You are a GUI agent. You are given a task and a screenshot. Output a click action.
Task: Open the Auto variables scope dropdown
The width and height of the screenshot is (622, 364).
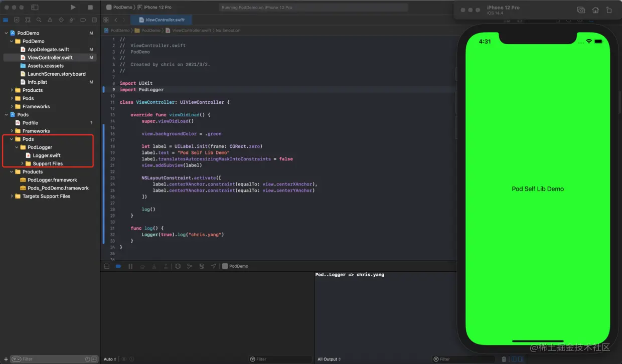coord(110,359)
